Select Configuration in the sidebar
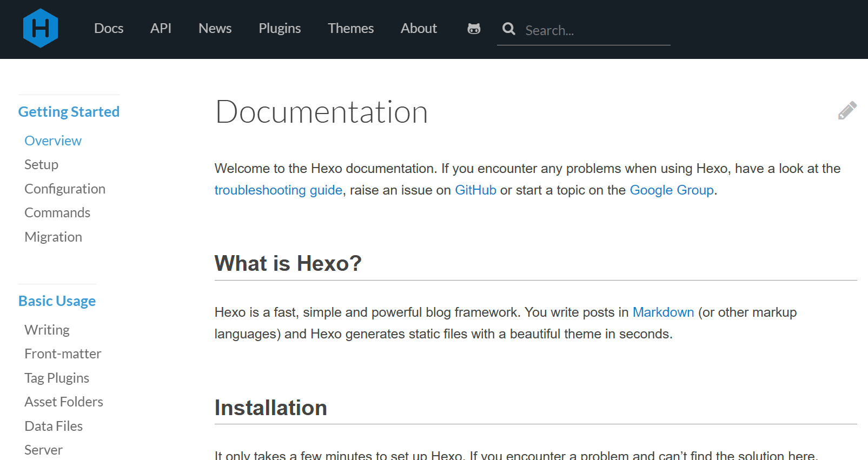Image resolution: width=868 pixels, height=460 pixels. [65, 189]
